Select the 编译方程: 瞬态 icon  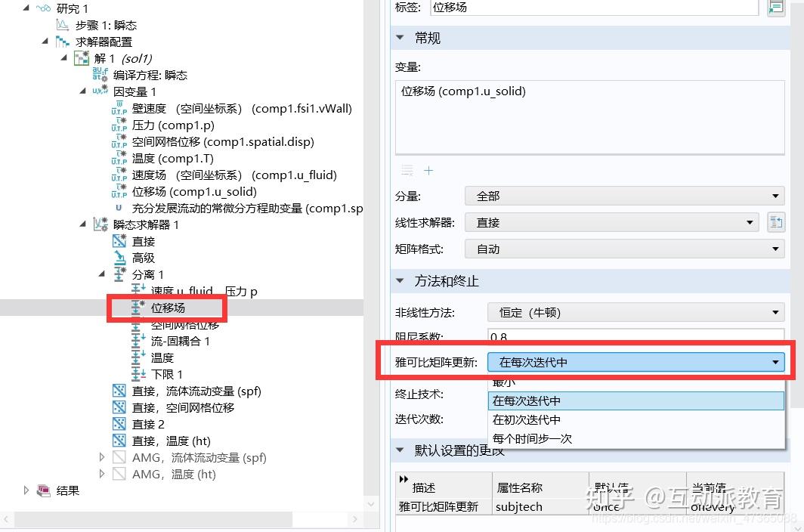[x=102, y=75]
